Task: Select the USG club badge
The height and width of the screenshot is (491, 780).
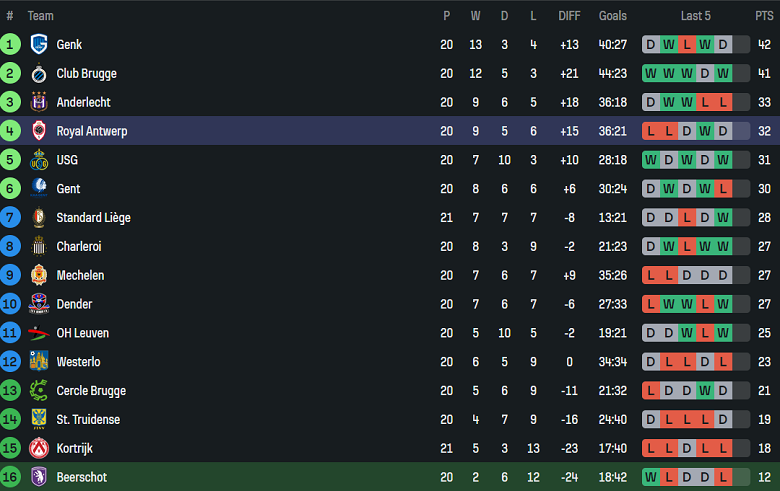Action: coord(39,160)
